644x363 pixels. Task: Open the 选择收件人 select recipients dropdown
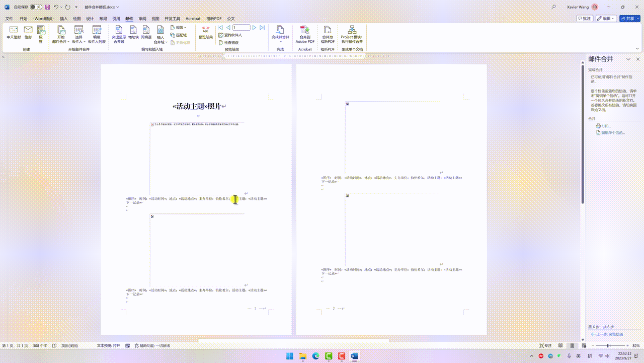coord(78,35)
